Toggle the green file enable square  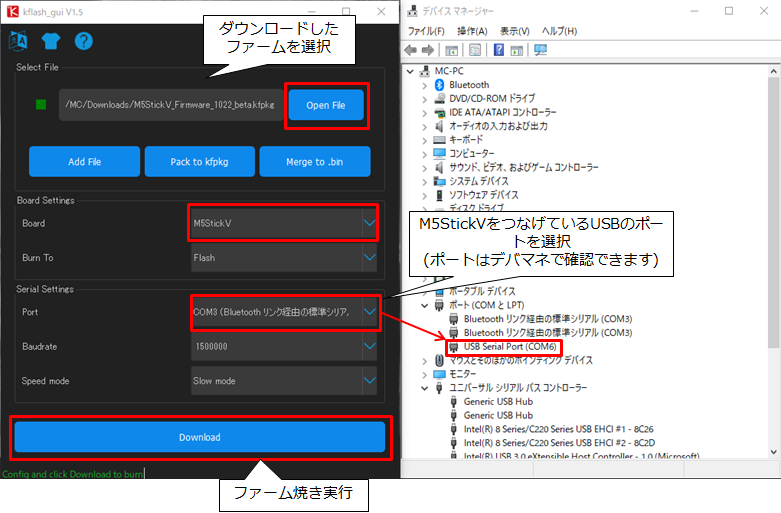coord(41,105)
